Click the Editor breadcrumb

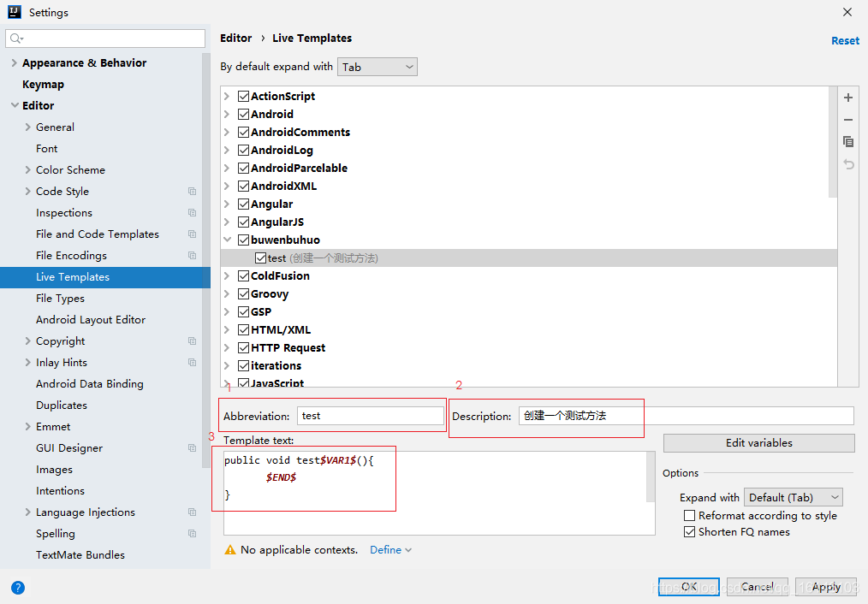(x=235, y=38)
